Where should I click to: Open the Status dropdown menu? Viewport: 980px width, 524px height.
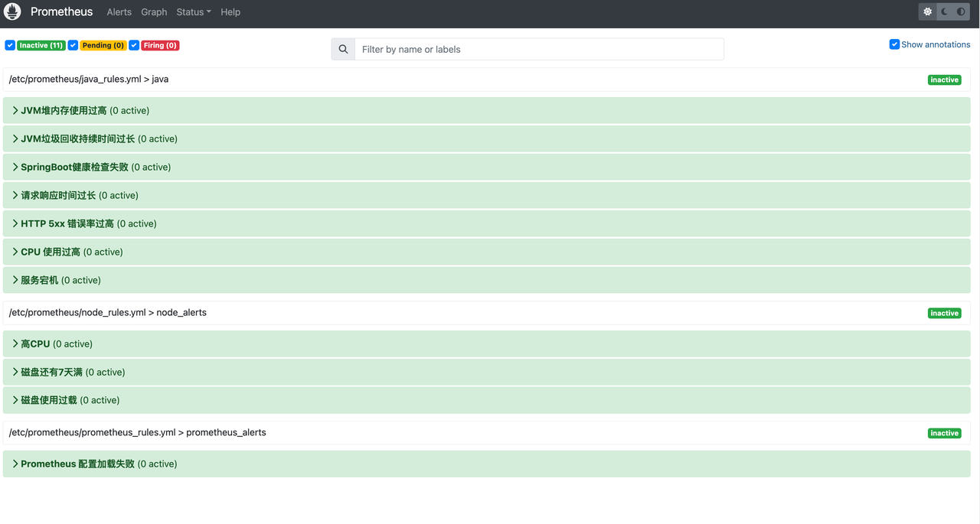[193, 12]
